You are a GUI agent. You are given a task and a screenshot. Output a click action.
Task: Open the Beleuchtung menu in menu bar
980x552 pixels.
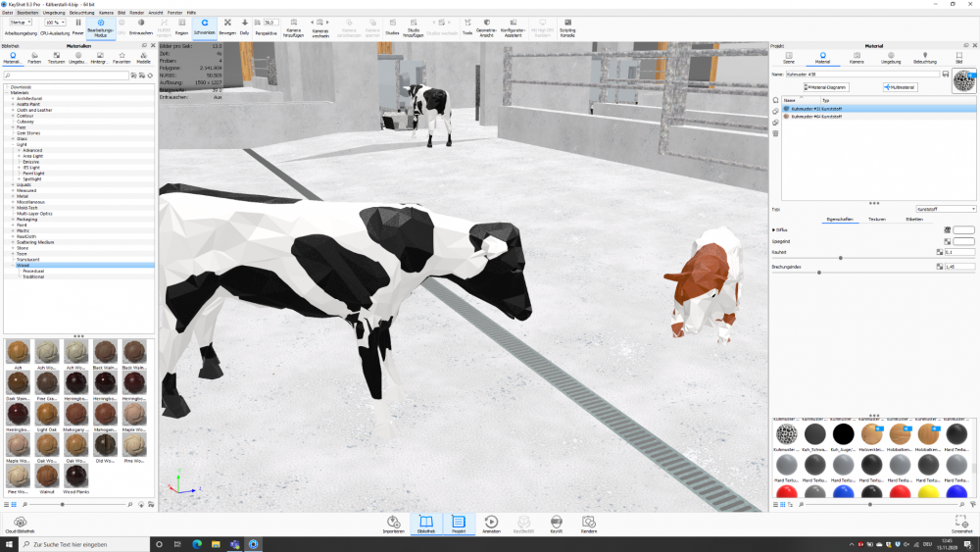[81, 13]
